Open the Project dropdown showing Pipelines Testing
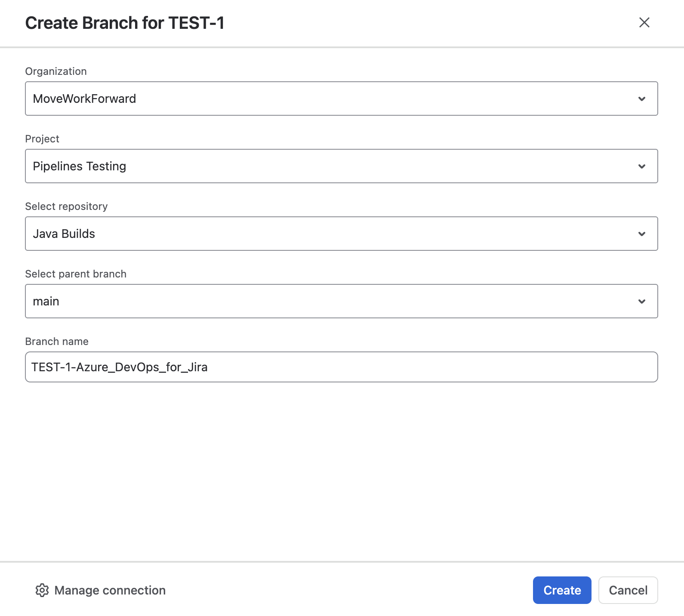Image resolution: width=684 pixels, height=616 pixels. point(342,166)
